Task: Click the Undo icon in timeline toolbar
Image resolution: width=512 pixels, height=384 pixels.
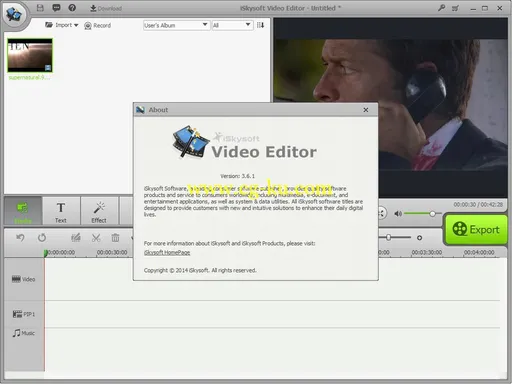Action: [x=20, y=238]
